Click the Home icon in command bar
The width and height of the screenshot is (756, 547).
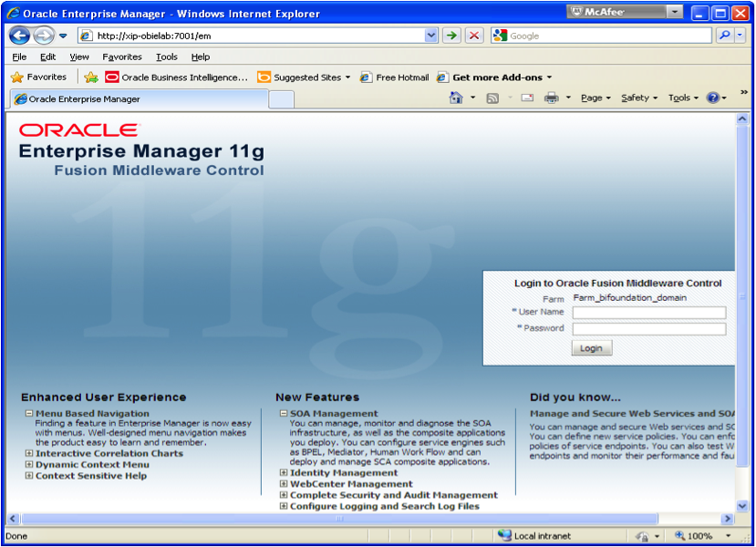456,98
